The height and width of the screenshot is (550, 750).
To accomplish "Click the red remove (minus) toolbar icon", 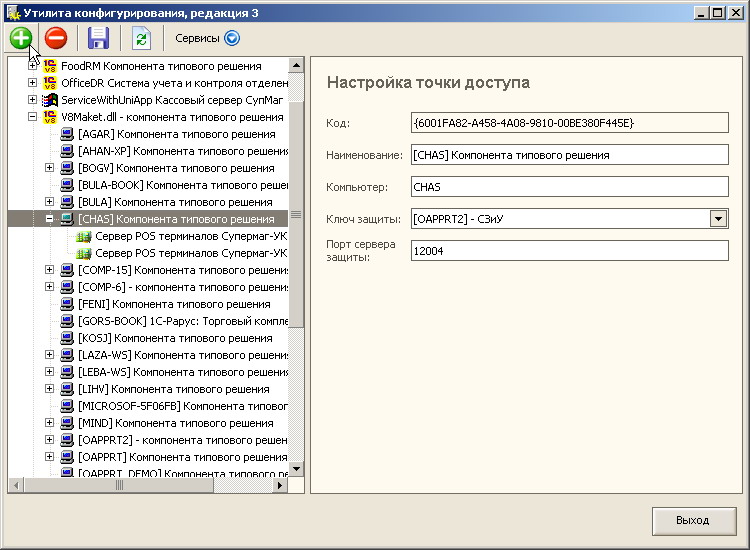I will tap(56, 38).
